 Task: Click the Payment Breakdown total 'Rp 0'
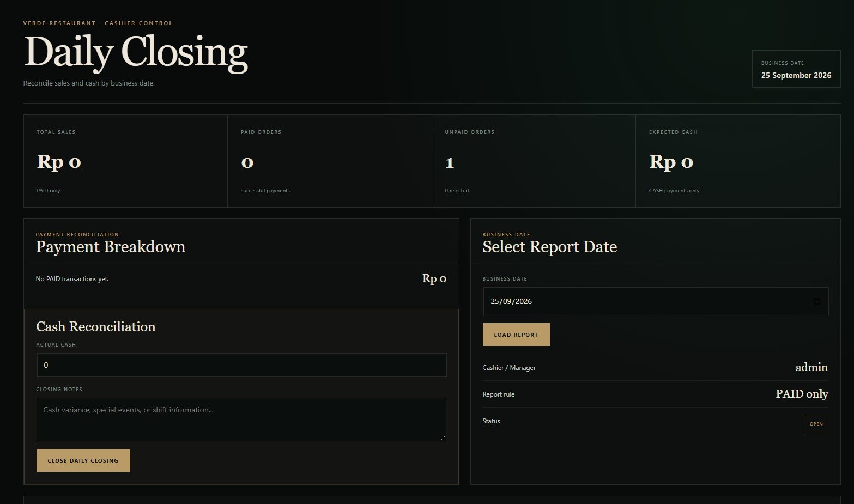click(x=434, y=278)
